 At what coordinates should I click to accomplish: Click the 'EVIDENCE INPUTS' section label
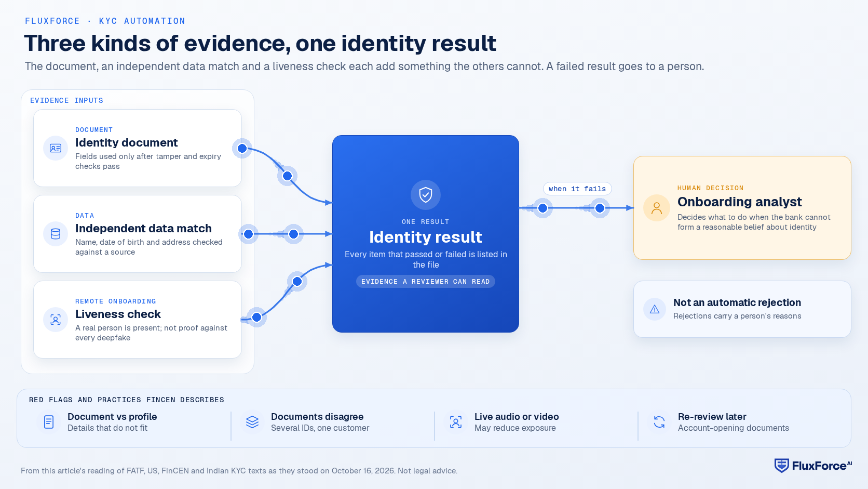[66, 100]
